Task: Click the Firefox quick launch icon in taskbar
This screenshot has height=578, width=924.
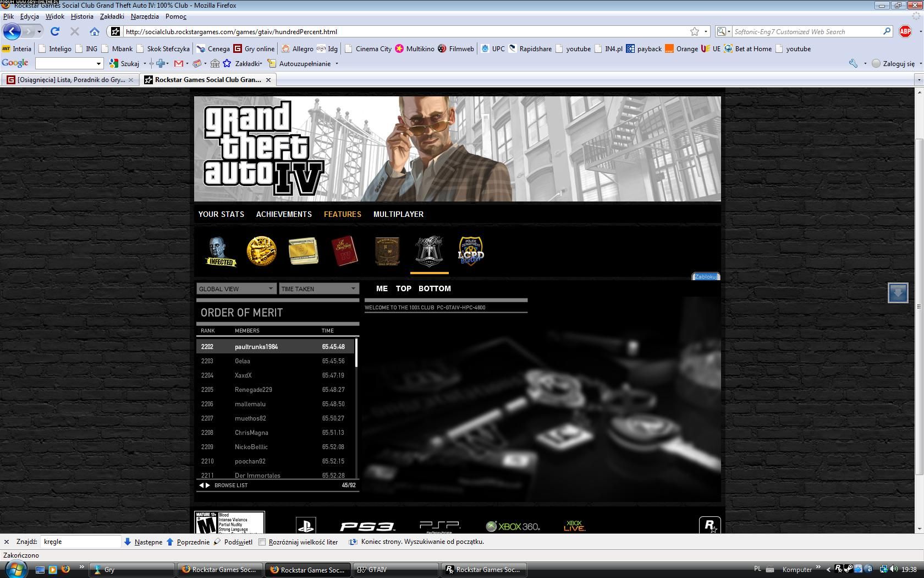Action: [x=65, y=569]
